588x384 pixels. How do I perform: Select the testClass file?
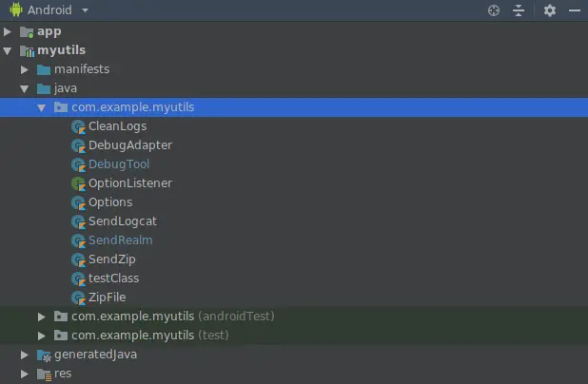[113, 278]
